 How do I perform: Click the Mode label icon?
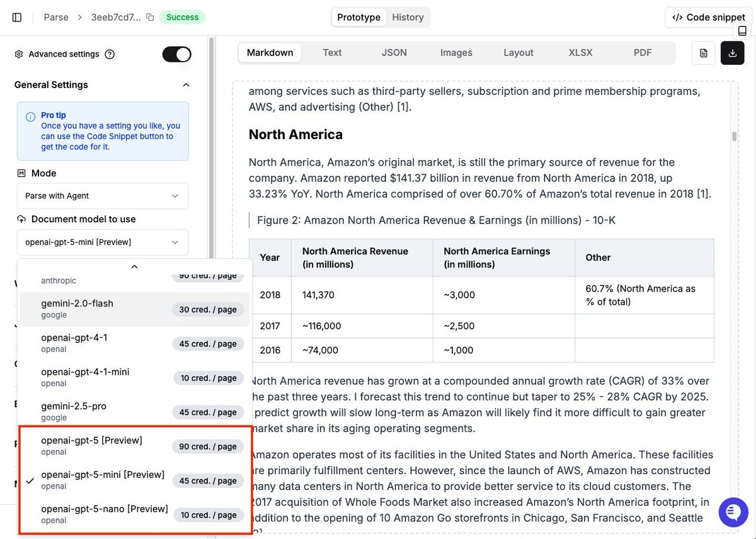click(21, 173)
